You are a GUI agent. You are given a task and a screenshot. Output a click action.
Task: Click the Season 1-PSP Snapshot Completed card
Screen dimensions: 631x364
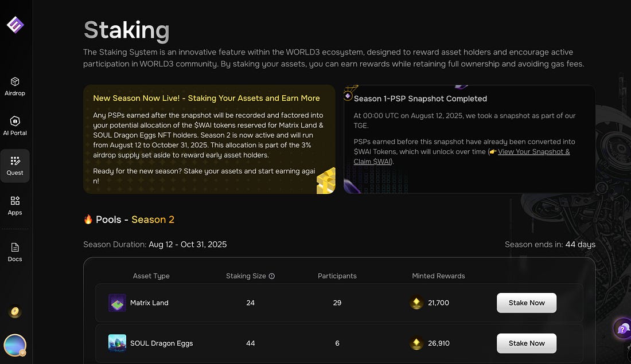click(469, 139)
